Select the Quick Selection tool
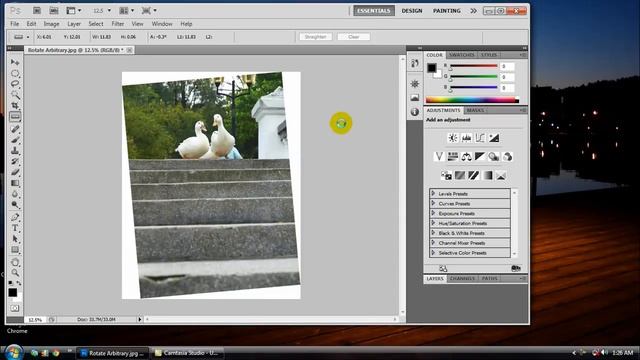640x360 pixels. (x=15, y=95)
